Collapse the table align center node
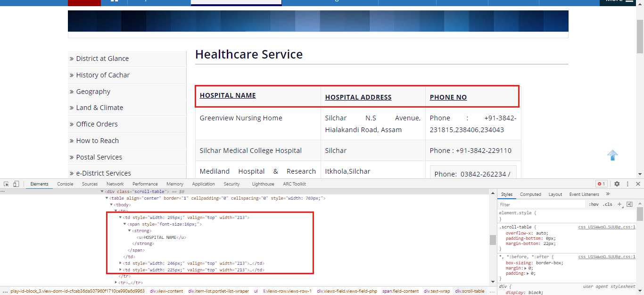This screenshot has width=644, height=295. pos(107,198)
